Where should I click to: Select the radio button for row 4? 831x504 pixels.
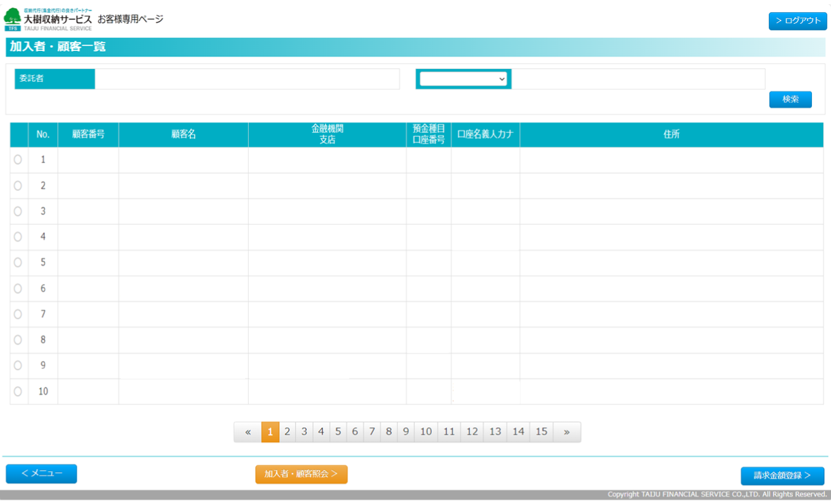click(x=18, y=237)
